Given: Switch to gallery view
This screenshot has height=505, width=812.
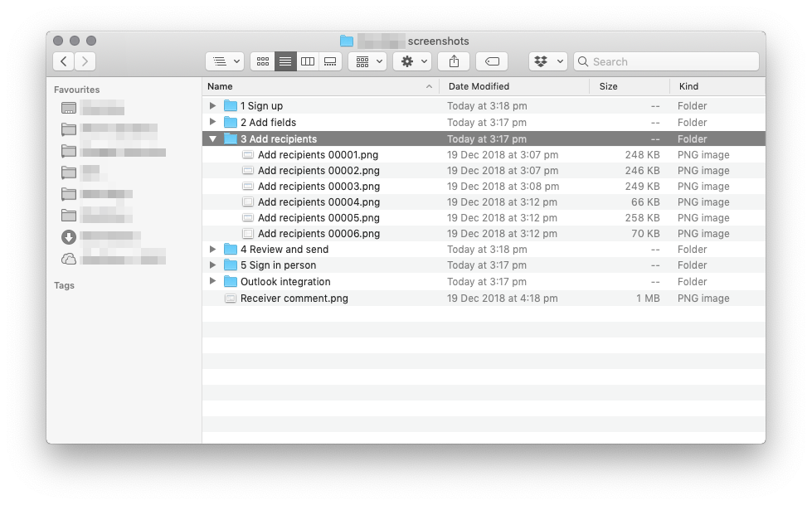Looking at the screenshot, I should tap(330, 61).
